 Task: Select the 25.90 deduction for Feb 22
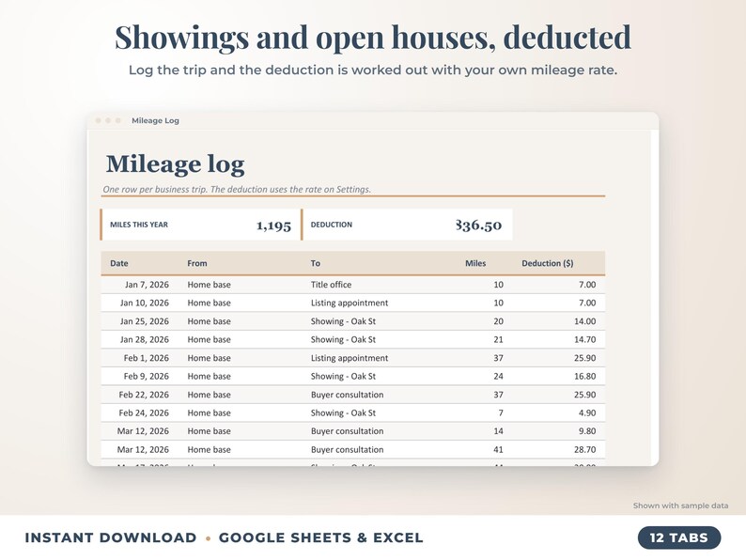pyautogui.click(x=584, y=395)
